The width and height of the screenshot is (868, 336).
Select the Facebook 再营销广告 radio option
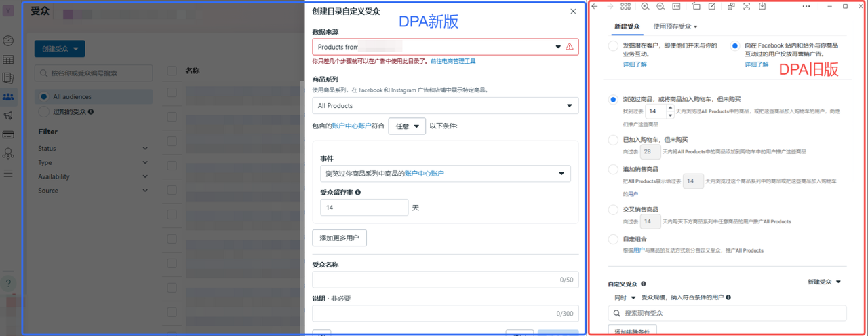click(x=734, y=46)
